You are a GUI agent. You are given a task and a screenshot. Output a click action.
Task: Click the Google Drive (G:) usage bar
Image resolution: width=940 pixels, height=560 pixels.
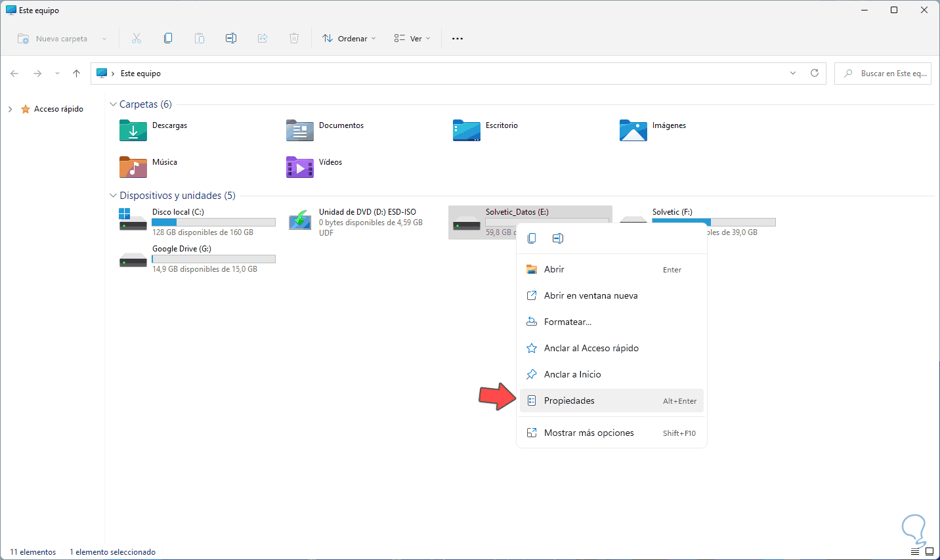[x=214, y=259]
